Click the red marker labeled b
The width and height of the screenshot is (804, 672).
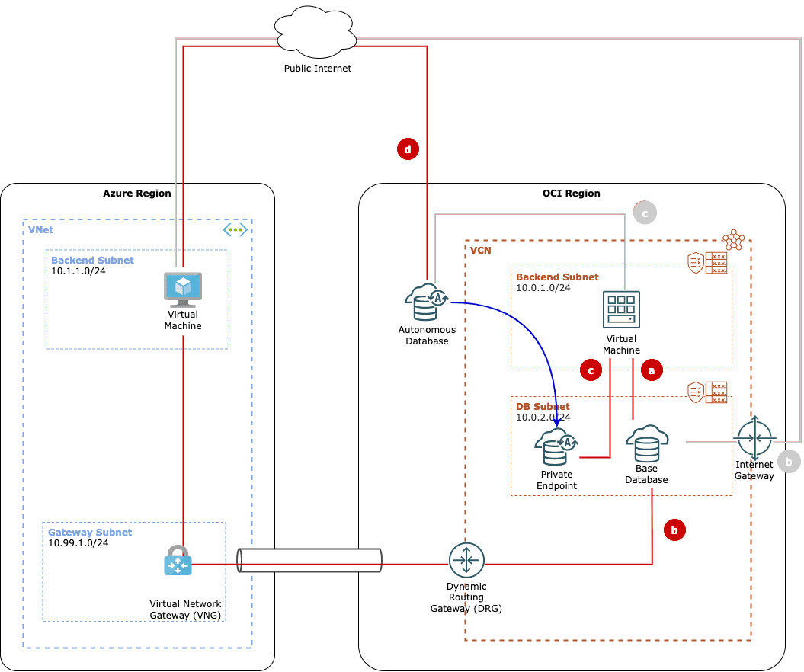pyautogui.click(x=674, y=530)
